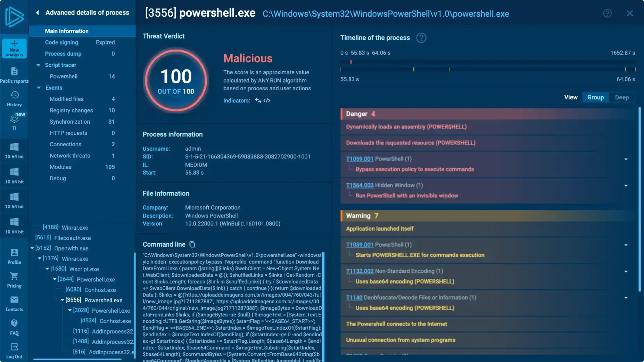The width and height of the screenshot is (644, 362).
Task: Go back using the arrow beside Advanced details
Action: (x=37, y=13)
